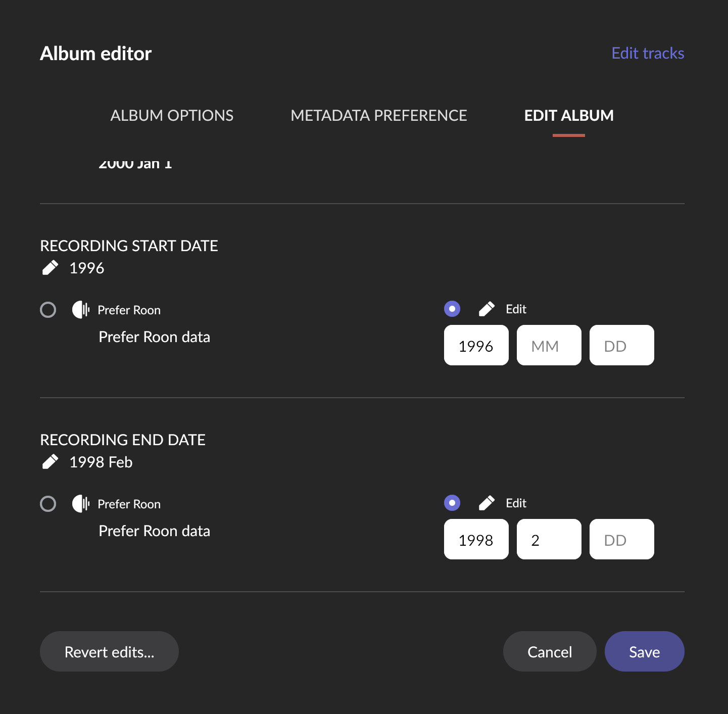The image size is (728, 714).
Task: Click Edit pencil icon in Recording End Date
Action: (487, 503)
